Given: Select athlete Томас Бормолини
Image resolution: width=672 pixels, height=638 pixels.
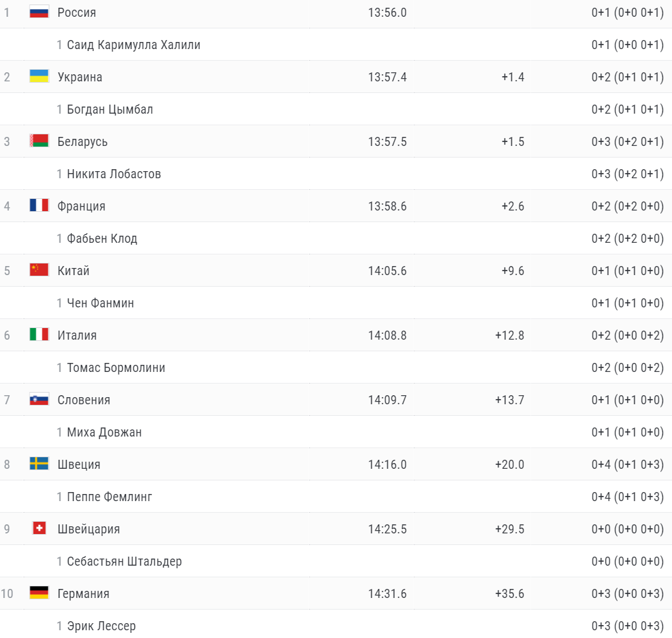Looking at the screenshot, I should (116, 367).
